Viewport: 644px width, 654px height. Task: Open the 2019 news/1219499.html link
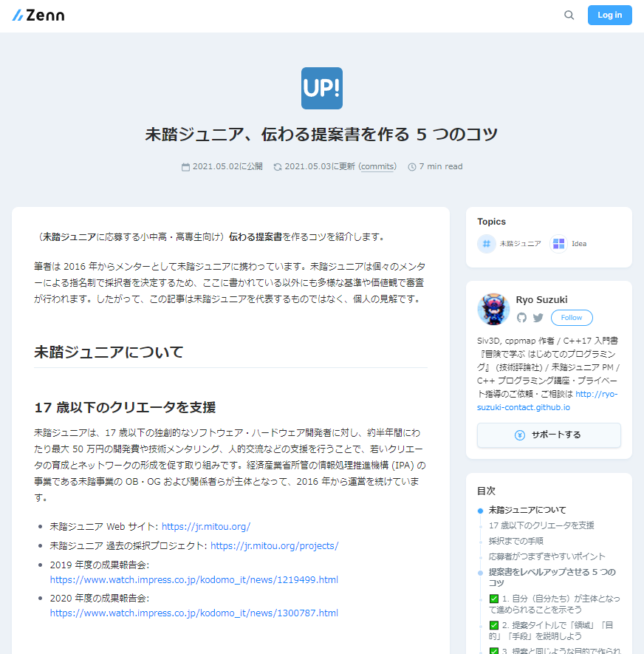pyautogui.click(x=193, y=579)
